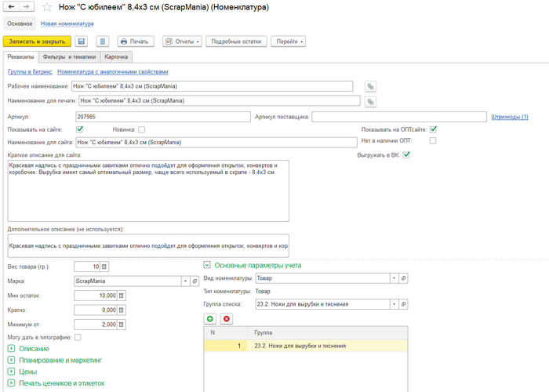The image size is (549, 392).
Task: Open the Карточка tab
Action: pos(116,57)
